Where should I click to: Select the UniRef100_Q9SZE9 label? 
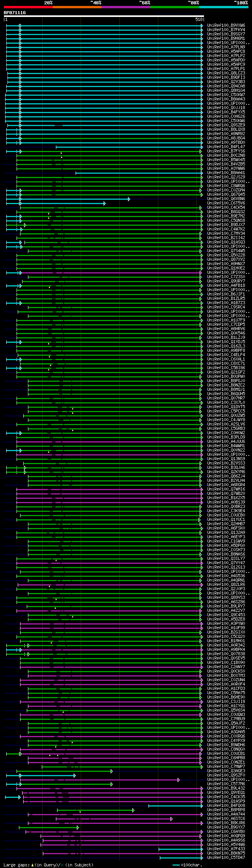pos(226,125)
